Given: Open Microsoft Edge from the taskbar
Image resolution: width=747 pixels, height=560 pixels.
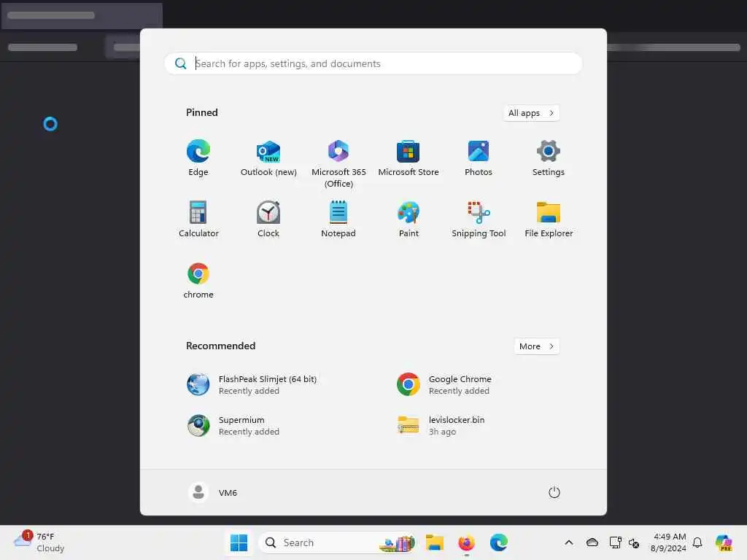Looking at the screenshot, I should [x=498, y=542].
